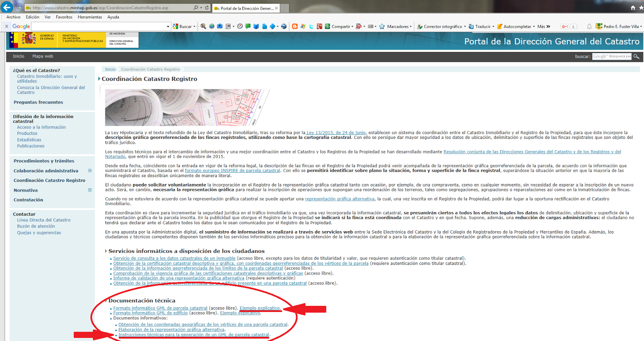Open the Archivo menu

13,17
